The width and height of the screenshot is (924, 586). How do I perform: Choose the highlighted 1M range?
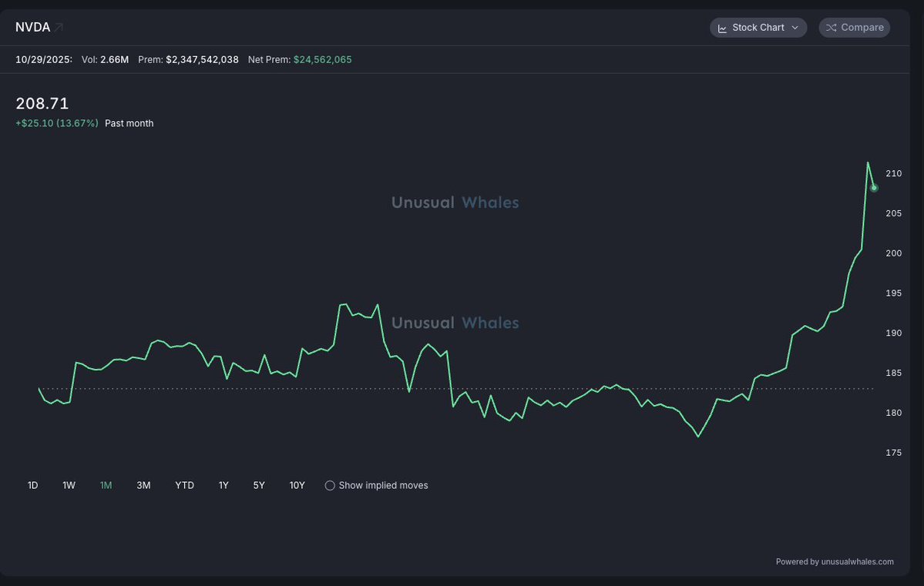pos(106,486)
